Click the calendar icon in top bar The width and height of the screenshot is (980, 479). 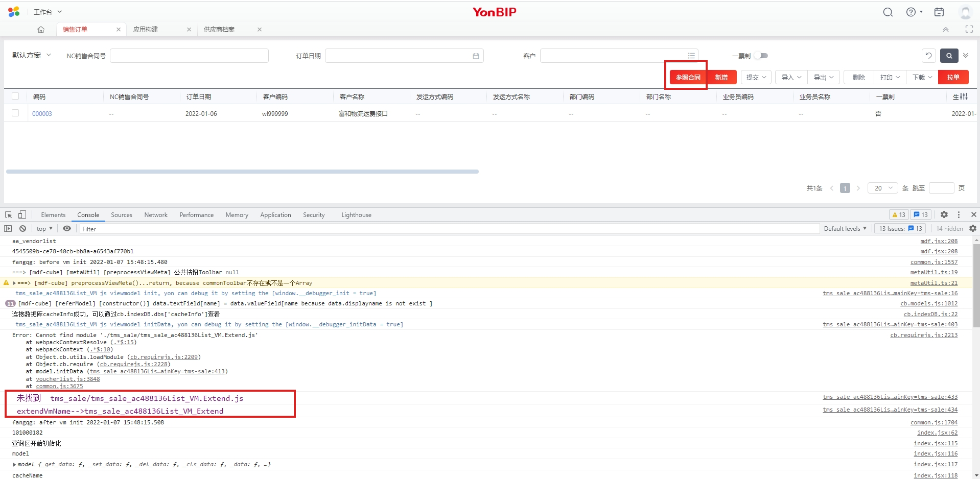938,12
